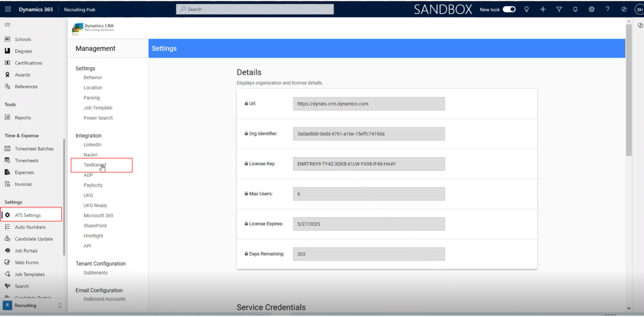Image resolution: width=644 pixels, height=317 pixels.
Task: Click the Web Forms icon
Action: pyautogui.click(x=7, y=262)
